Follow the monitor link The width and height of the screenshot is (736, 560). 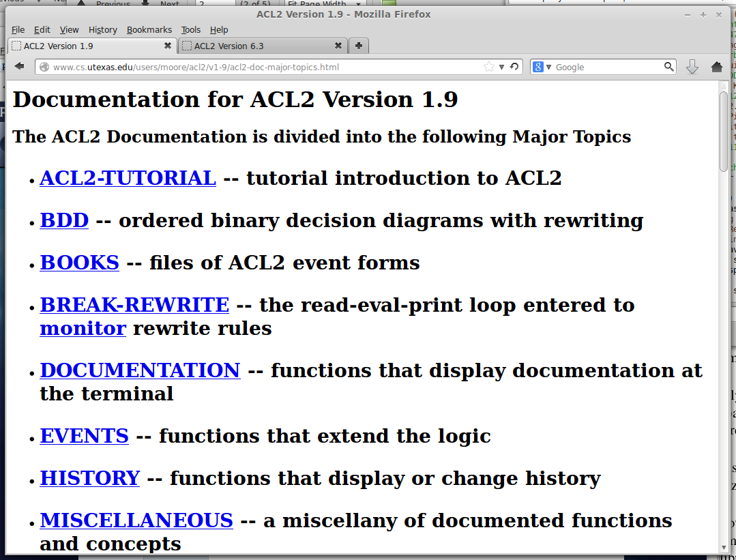83,328
